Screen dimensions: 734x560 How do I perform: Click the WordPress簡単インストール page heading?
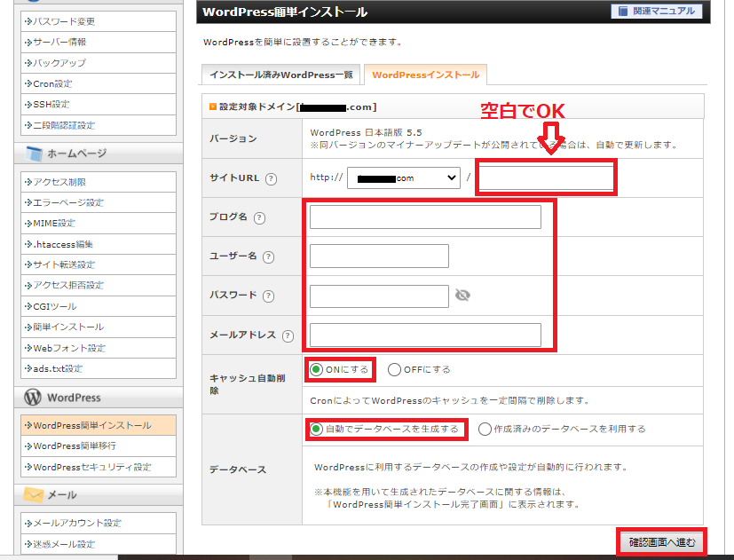[285, 12]
